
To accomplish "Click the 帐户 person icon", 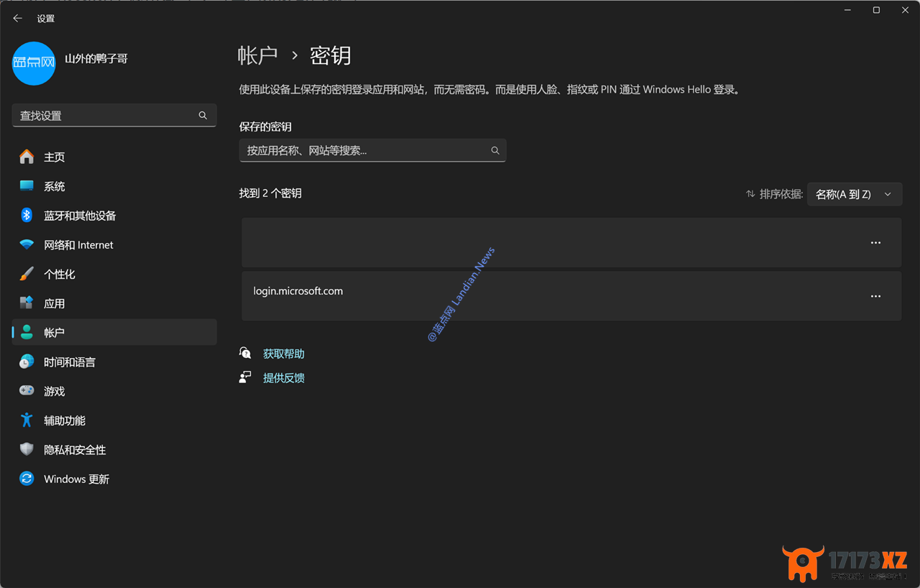I will pyautogui.click(x=27, y=332).
